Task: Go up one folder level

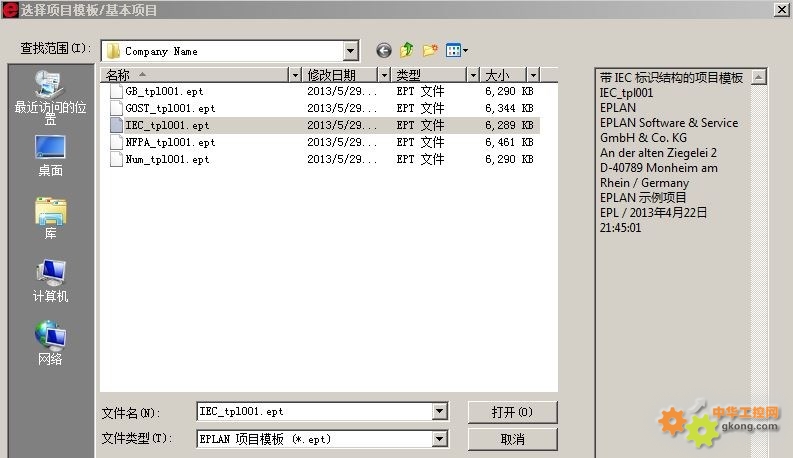Action: coord(407,50)
